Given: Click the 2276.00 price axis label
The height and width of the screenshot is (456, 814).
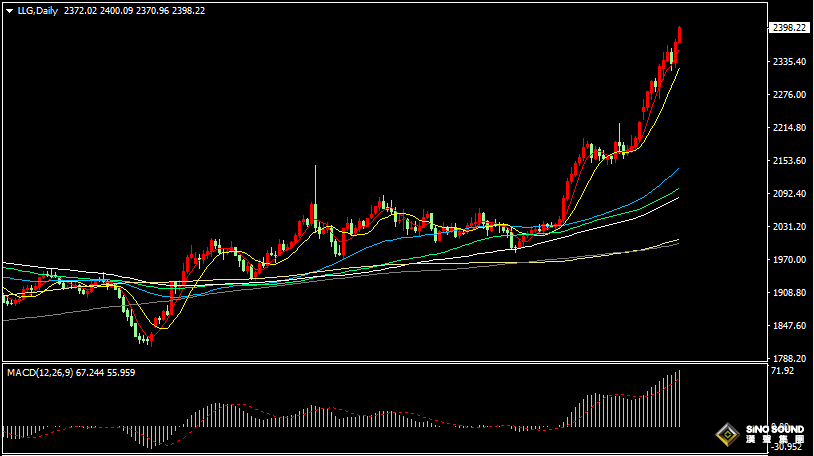Looking at the screenshot, I should [790, 95].
